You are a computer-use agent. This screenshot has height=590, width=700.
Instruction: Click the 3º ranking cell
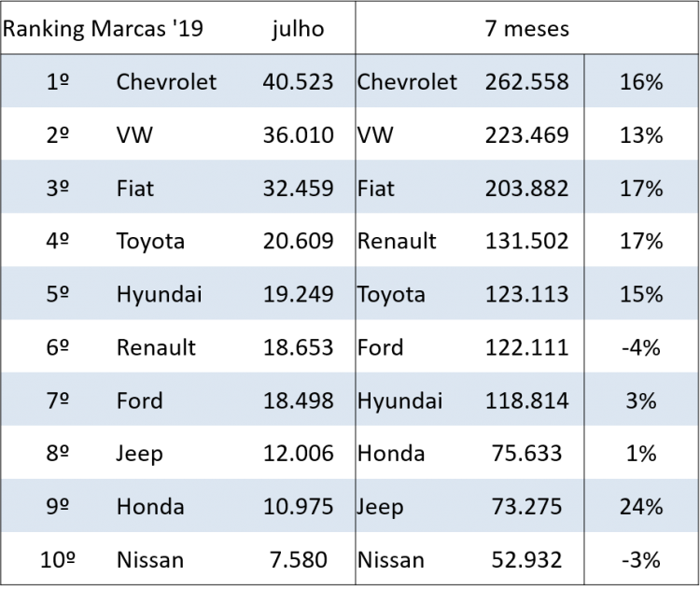click(58, 189)
